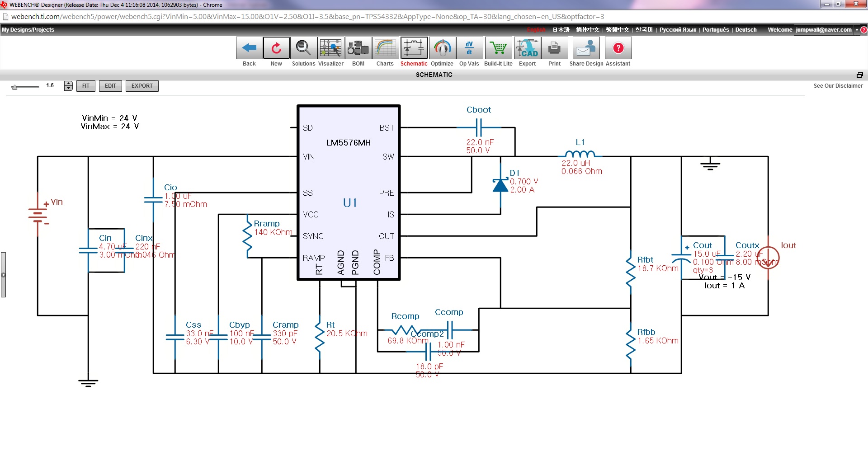This screenshot has height=470, width=868.
Task: Open the Solutions magnifier icon
Action: click(303, 48)
